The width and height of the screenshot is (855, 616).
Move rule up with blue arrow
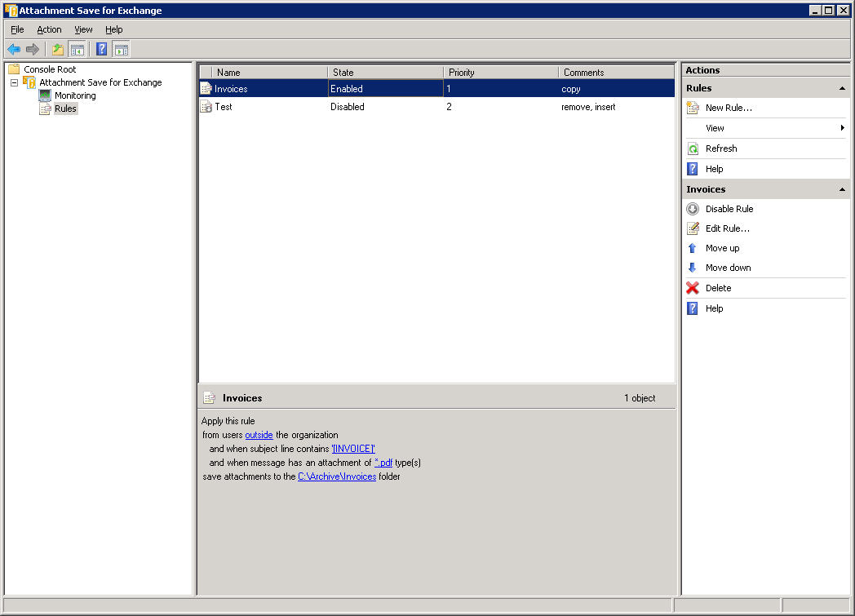(x=693, y=248)
